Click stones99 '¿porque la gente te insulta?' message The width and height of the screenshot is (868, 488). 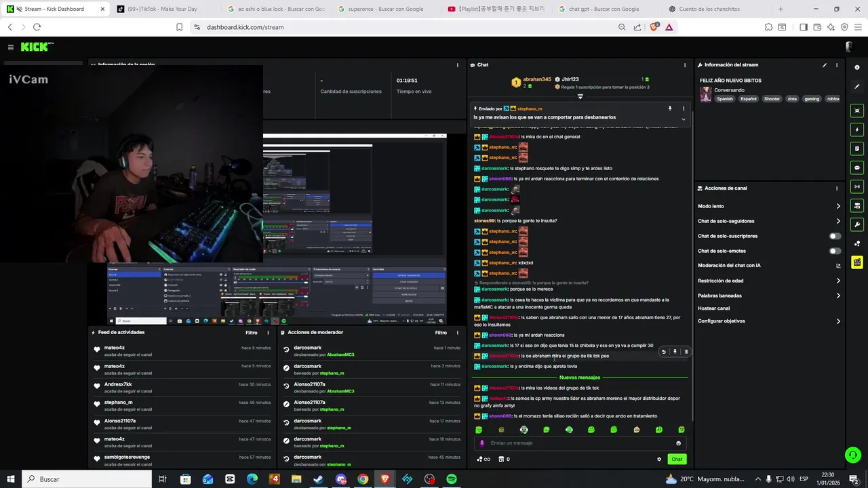pyautogui.click(x=515, y=221)
